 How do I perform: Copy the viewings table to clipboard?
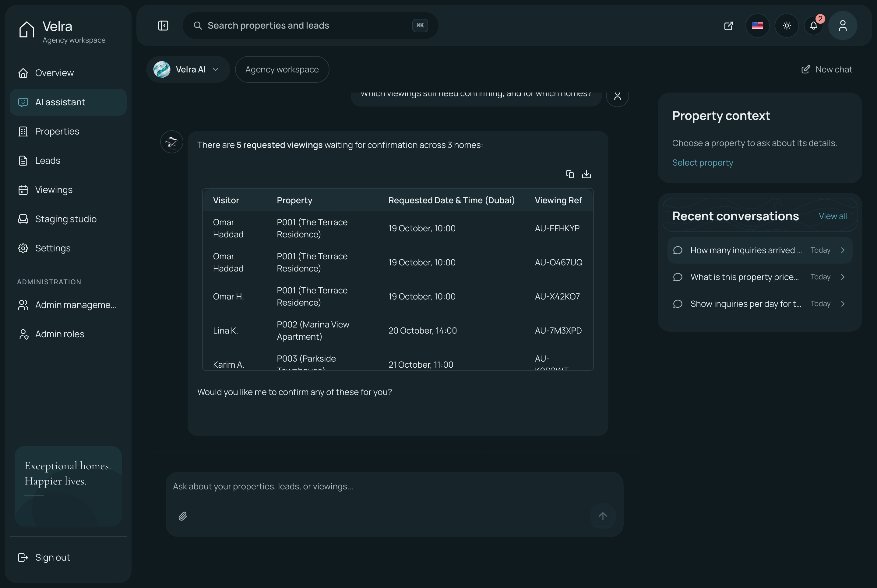click(x=570, y=174)
